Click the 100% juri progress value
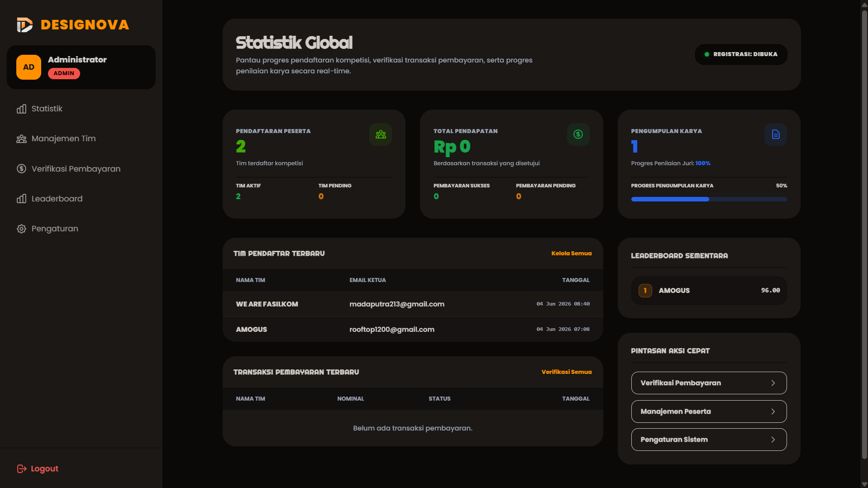This screenshot has height=488, width=868. click(703, 163)
